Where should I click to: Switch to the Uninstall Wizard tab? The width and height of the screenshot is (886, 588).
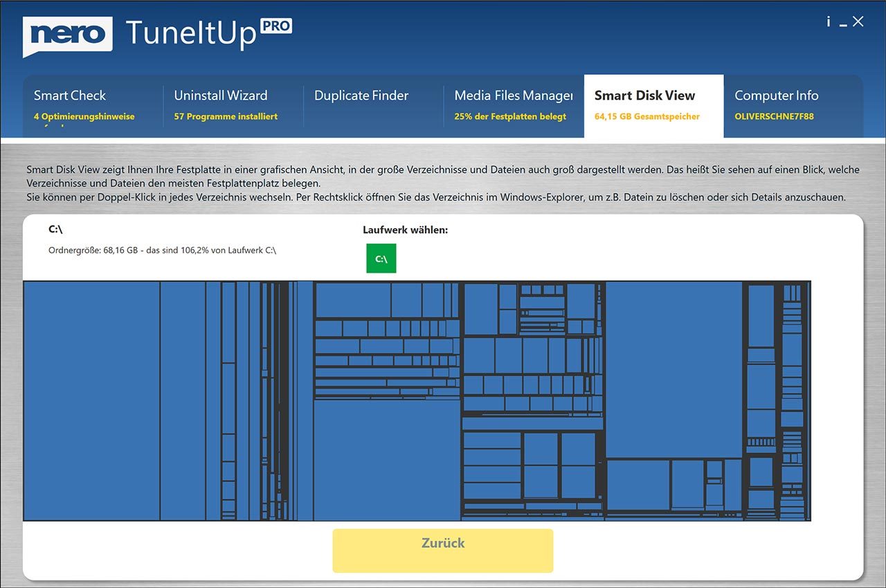click(233, 106)
